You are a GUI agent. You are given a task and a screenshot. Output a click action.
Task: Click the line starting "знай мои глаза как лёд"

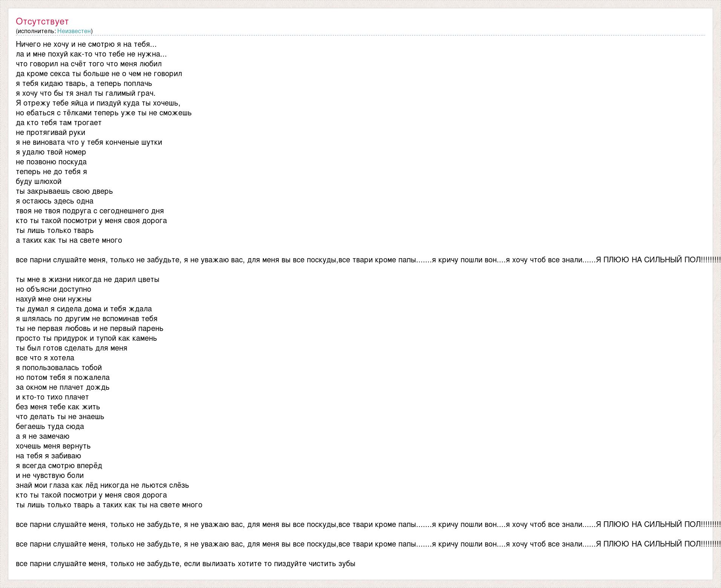(102, 485)
